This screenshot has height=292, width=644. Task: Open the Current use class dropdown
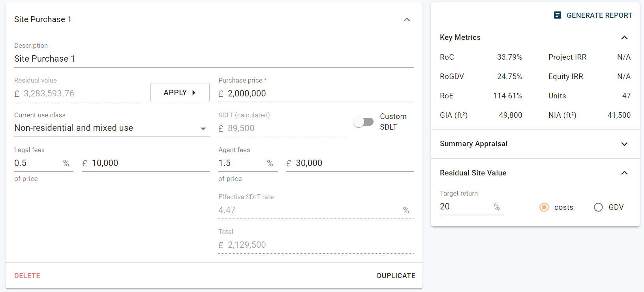pos(111,128)
